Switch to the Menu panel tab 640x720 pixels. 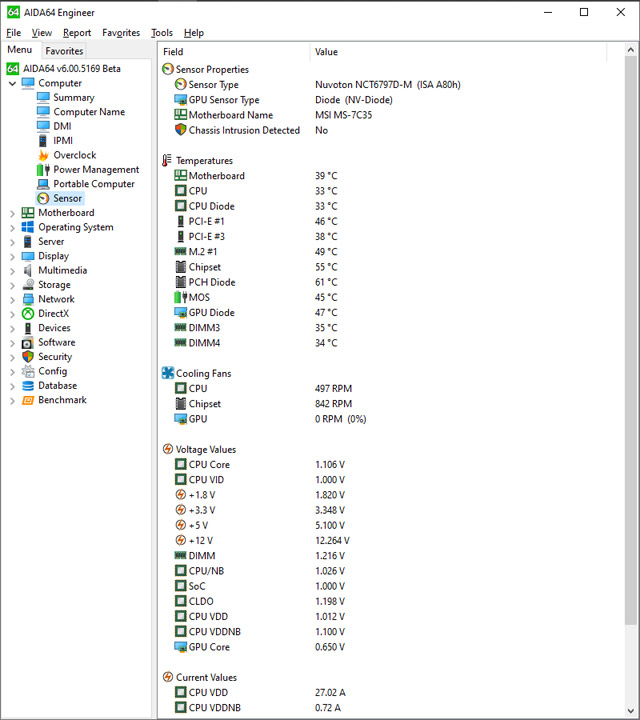[20, 50]
